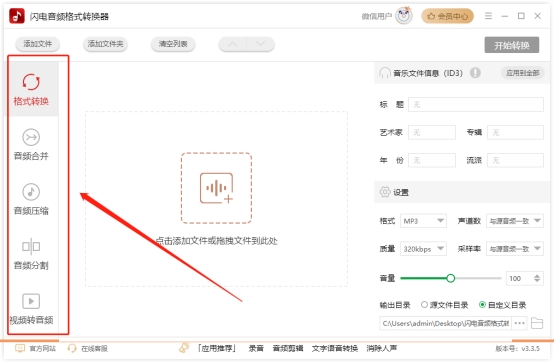The height and width of the screenshot is (363, 554).
Task: Open the 会员中心 member center
Action: coord(447,16)
